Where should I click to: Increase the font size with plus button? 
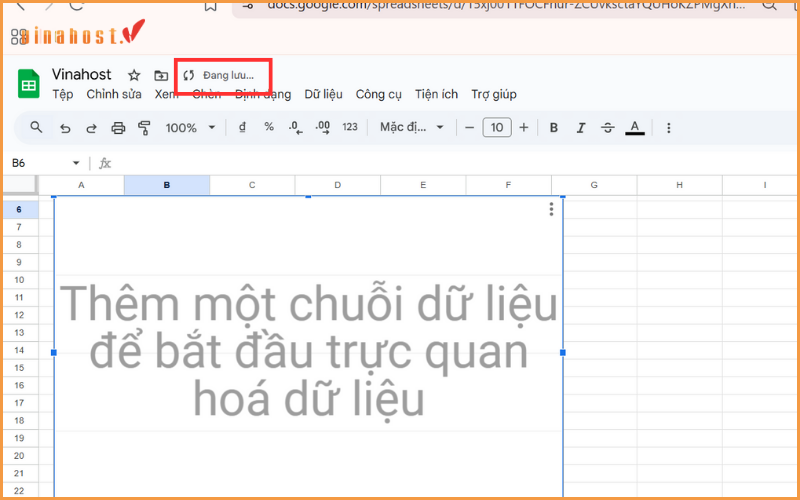point(523,128)
